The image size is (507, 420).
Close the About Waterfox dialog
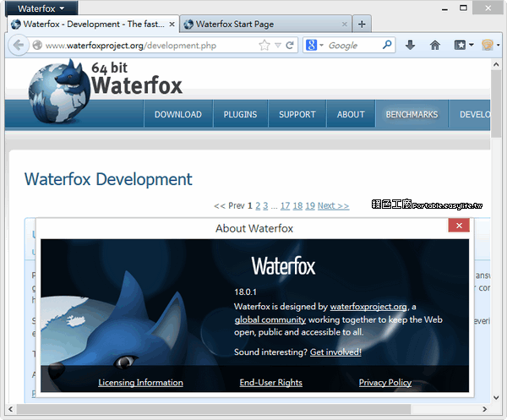(x=459, y=226)
